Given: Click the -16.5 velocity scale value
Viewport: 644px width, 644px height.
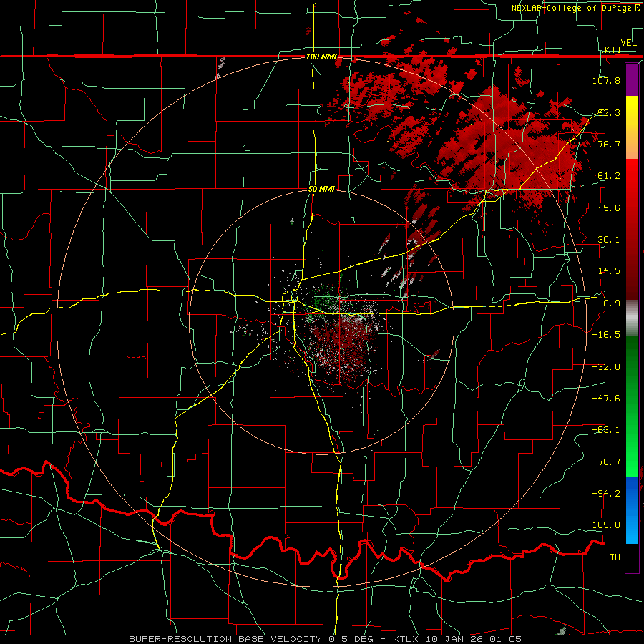Looking at the screenshot, I should [606, 335].
